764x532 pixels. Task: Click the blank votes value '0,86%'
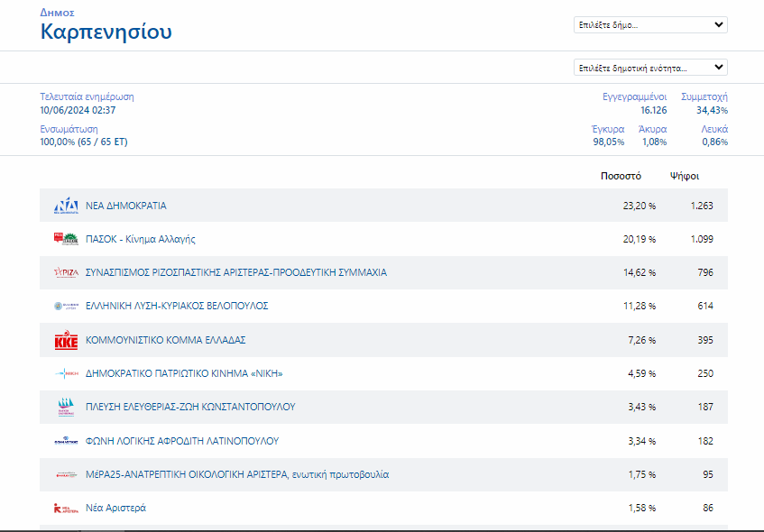pos(714,142)
